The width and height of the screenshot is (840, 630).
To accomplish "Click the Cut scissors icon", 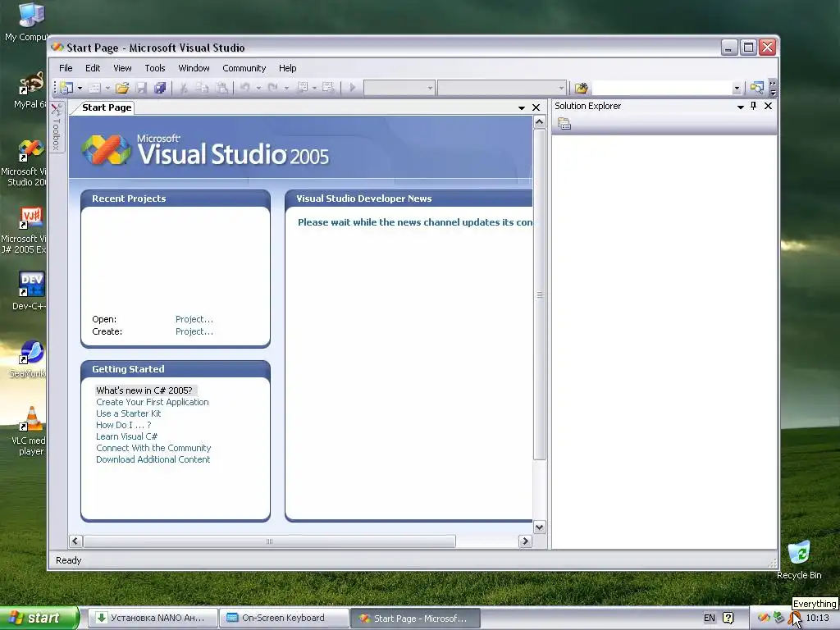I will (183, 87).
